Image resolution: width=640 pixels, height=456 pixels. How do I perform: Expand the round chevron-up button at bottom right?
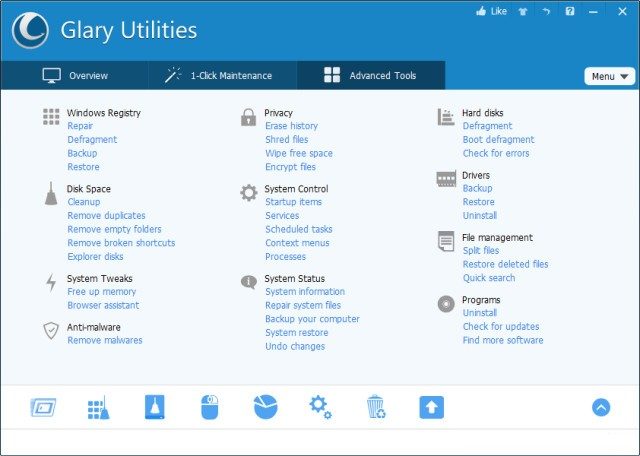(x=601, y=407)
